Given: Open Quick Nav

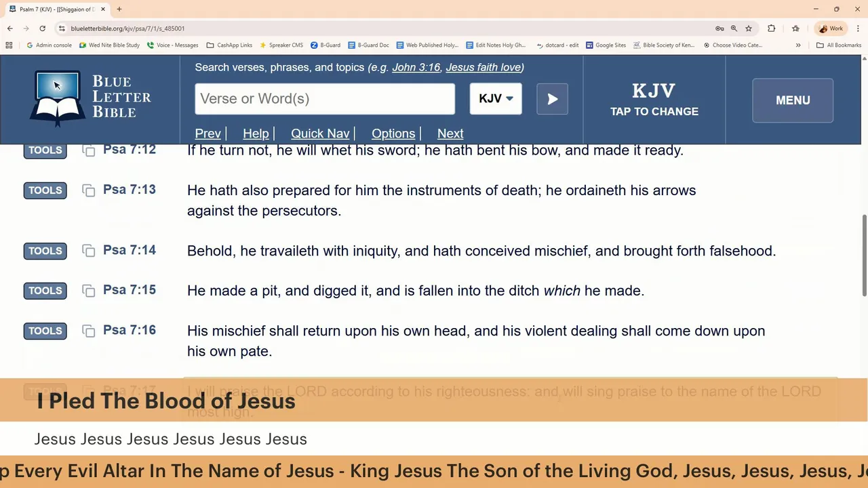Looking at the screenshot, I should click(320, 134).
